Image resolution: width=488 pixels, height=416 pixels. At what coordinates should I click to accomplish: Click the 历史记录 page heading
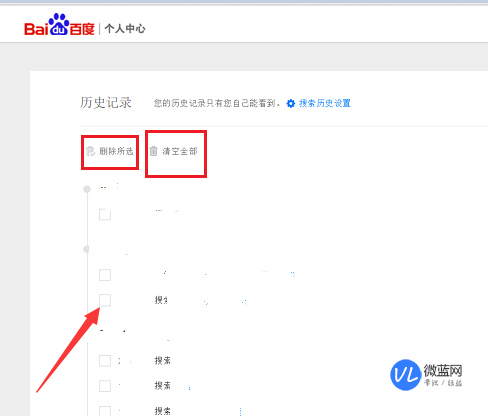point(106,103)
